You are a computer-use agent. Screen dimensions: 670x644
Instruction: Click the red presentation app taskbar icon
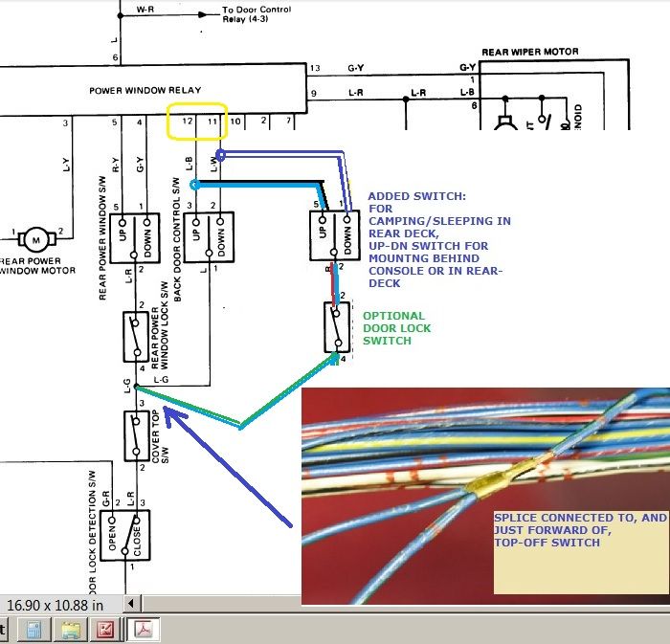pos(104,630)
